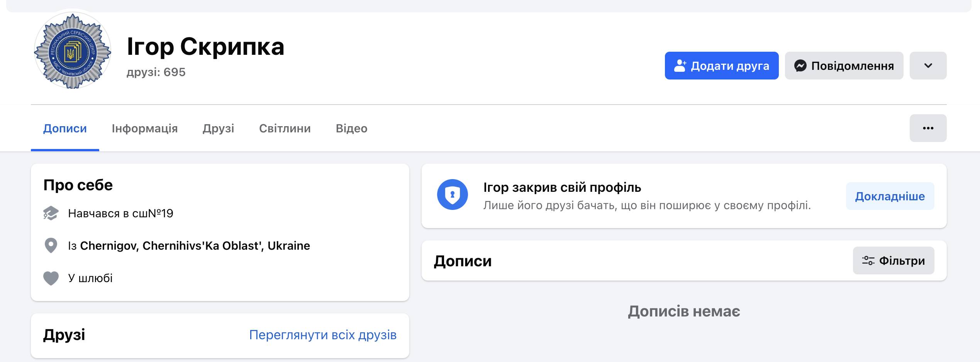Click the Докладніше button
Image resolution: width=980 pixels, height=362 pixels.
point(890,196)
